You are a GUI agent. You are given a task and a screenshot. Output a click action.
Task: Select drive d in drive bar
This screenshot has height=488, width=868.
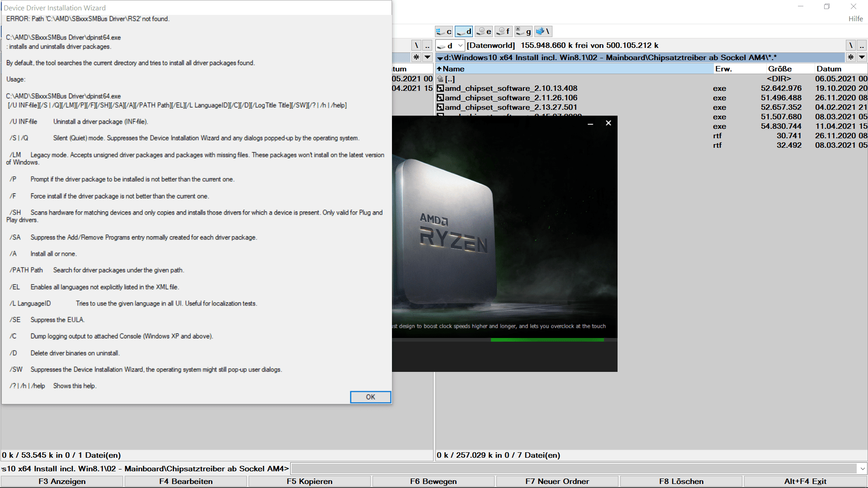coord(464,31)
